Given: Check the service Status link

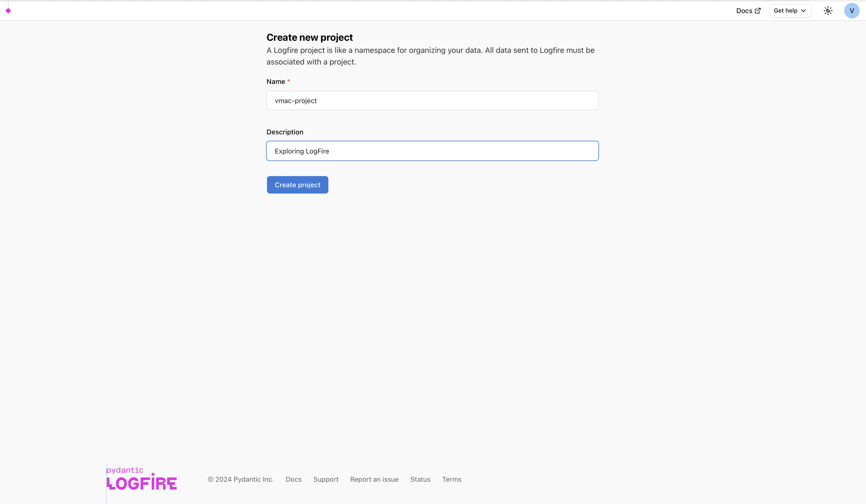Looking at the screenshot, I should click(420, 479).
